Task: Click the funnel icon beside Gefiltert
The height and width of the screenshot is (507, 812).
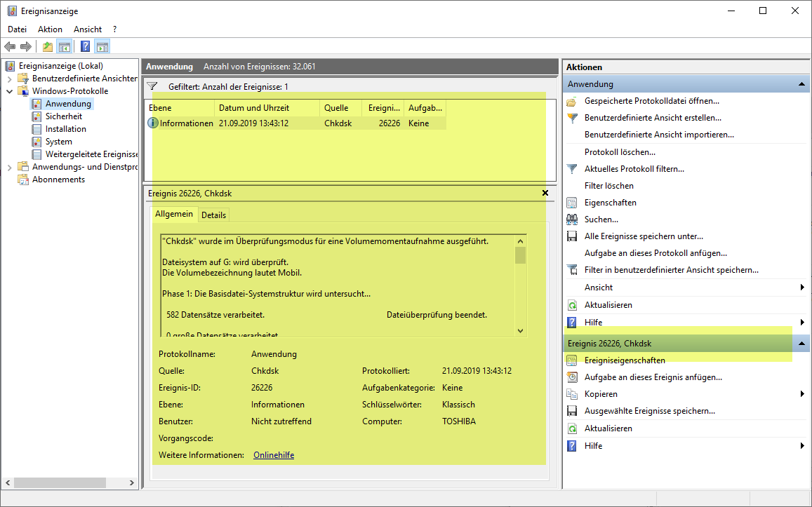Action: point(152,86)
